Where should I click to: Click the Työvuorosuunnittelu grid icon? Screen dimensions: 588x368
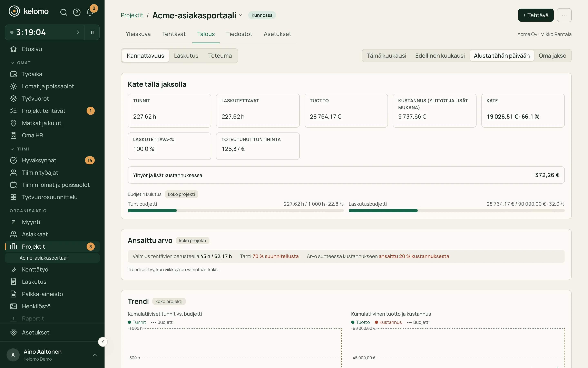(x=13, y=197)
